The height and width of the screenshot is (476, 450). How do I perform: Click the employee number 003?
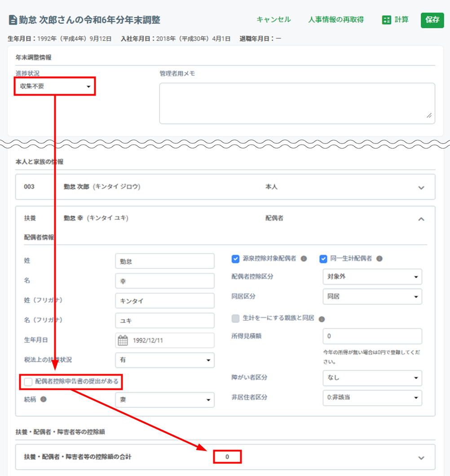(x=29, y=187)
